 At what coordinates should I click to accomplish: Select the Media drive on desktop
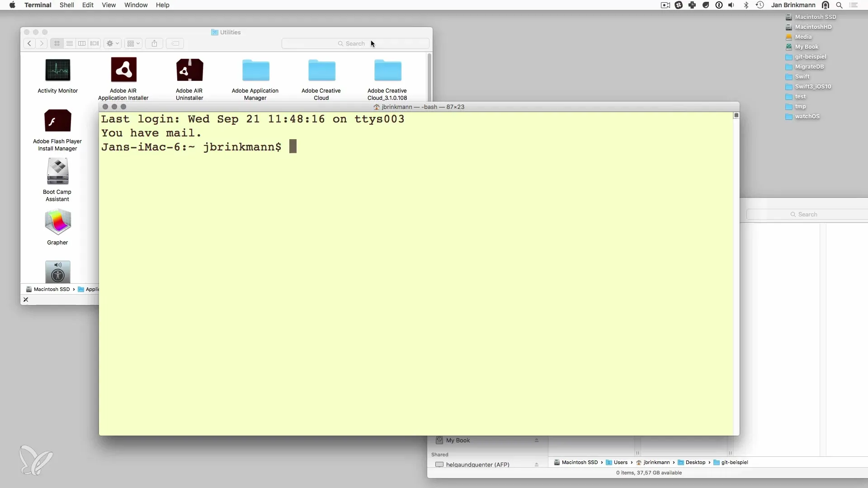(x=799, y=37)
